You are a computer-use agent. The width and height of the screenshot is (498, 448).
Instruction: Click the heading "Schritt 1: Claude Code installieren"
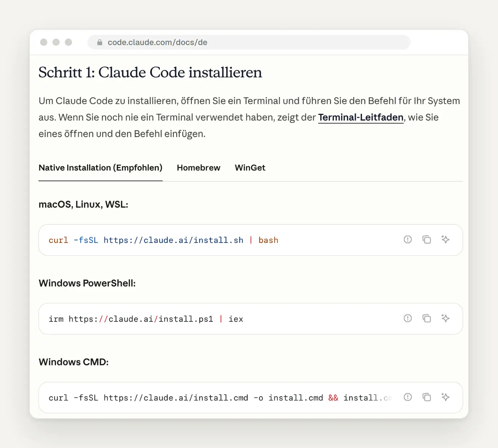pyautogui.click(x=150, y=72)
